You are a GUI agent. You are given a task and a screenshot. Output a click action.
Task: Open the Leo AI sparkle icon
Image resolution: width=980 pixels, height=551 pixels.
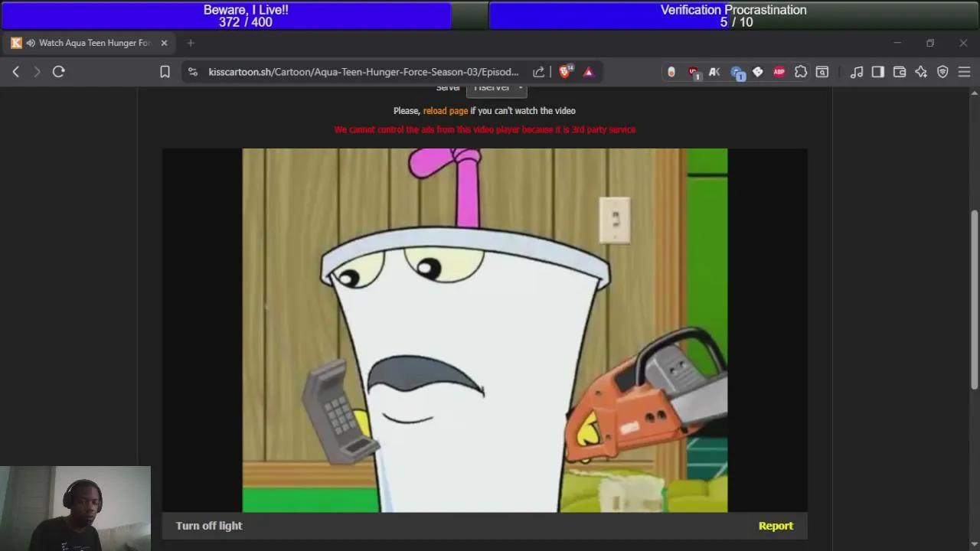(921, 72)
